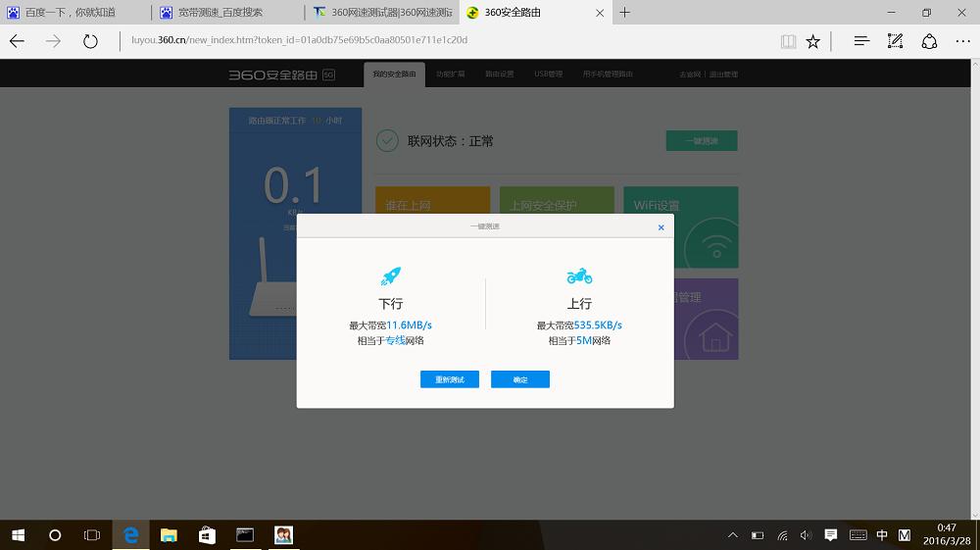Click the 去官网 link in header
Image resolution: width=980 pixels, height=550 pixels.
(x=690, y=75)
